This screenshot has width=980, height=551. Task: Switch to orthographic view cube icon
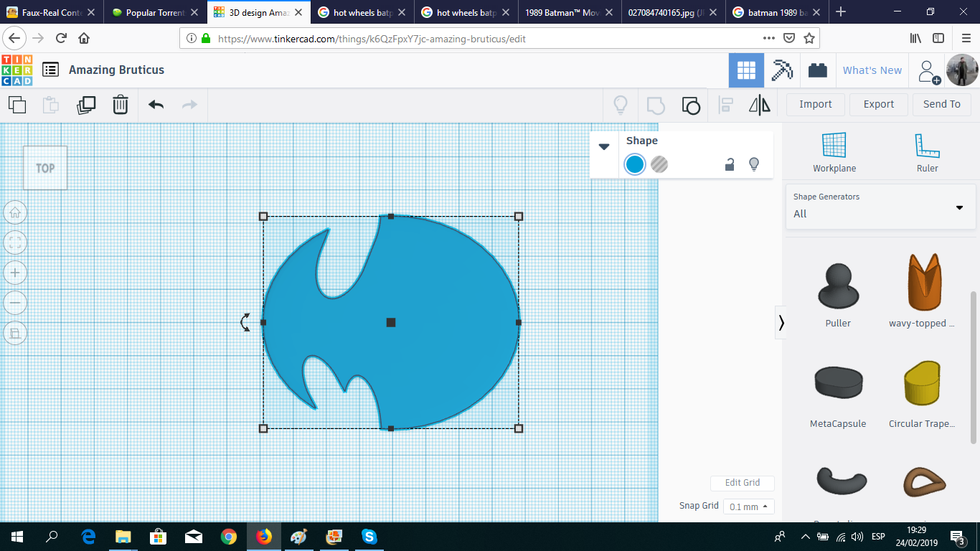tap(15, 333)
